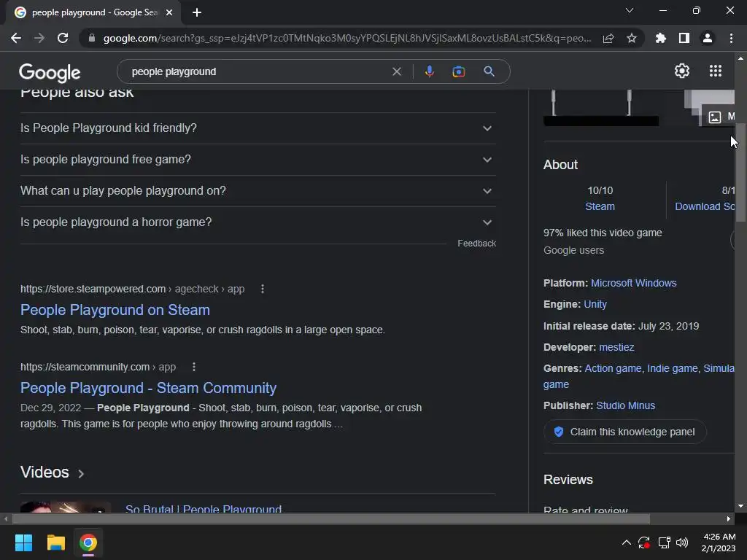Click the scroll right arrow
747x560 pixels.
[x=729, y=518]
